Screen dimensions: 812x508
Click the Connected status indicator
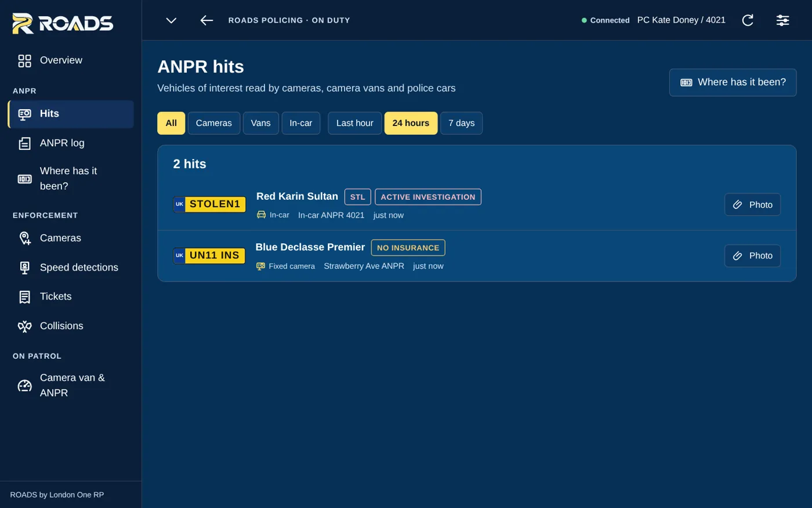tap(606, 20)
